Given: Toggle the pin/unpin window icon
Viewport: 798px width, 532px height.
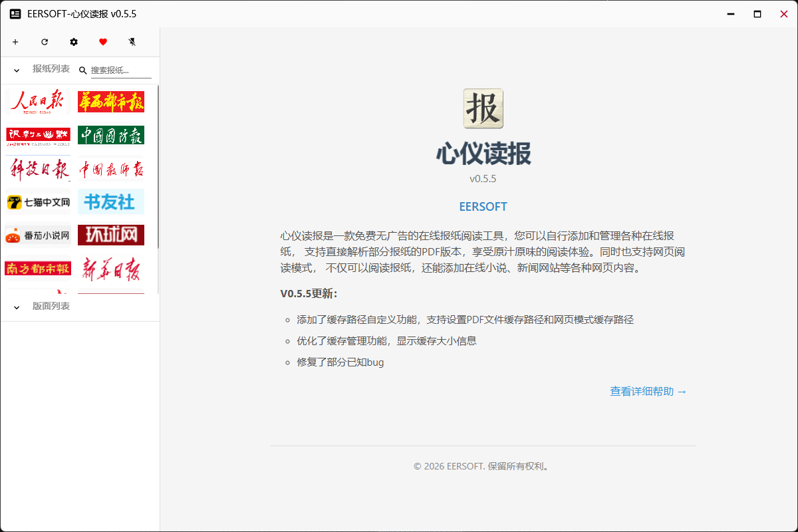Looking at the screenshot, I should (x=132, y=42).
